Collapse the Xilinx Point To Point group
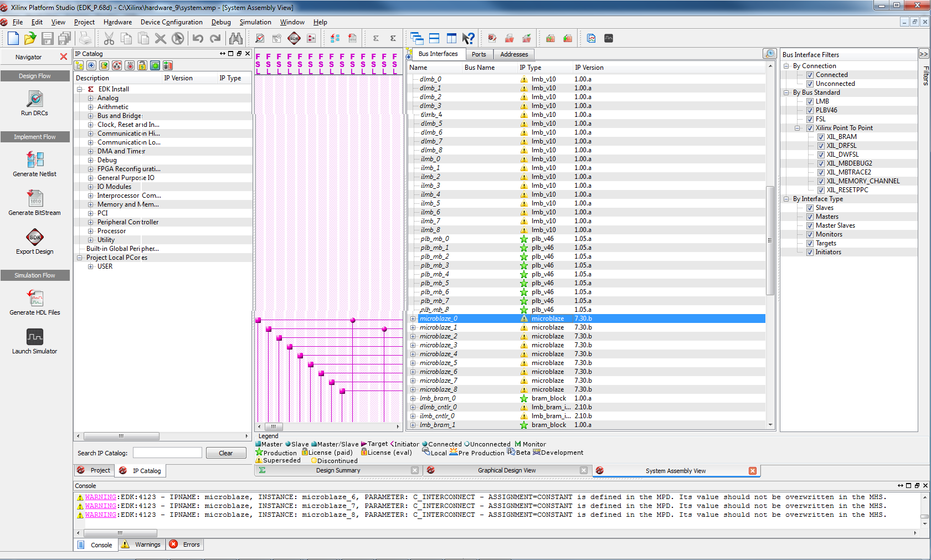The image size is (931, 560). tap(798, 128)
